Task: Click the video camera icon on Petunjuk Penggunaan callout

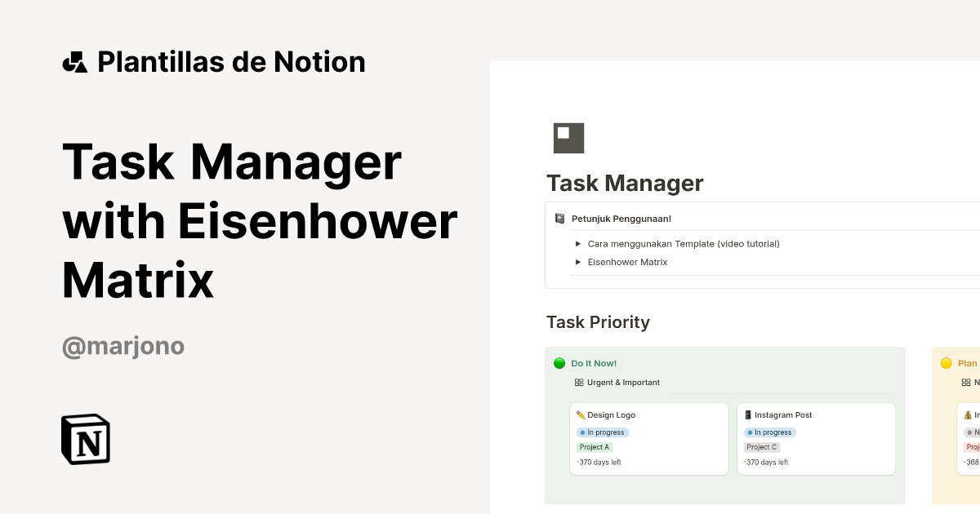Action: 559,218
